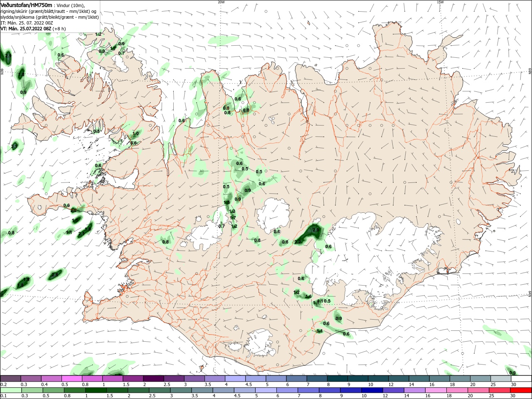532x399 pixels.
Task: Click the 1.0 rainfall value in the Westfjords
Action: 135,134
